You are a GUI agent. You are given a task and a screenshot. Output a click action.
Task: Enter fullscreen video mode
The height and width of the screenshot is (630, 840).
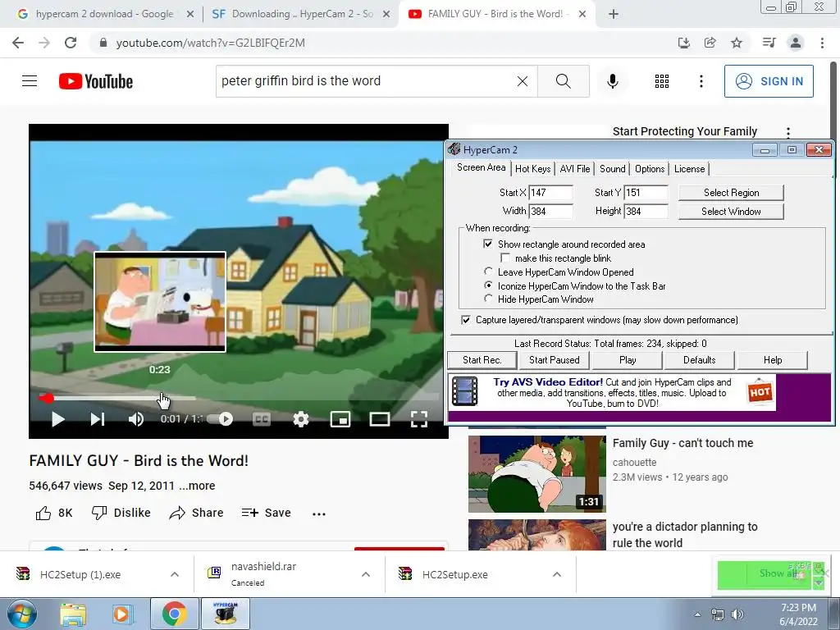tap(419, 419)
